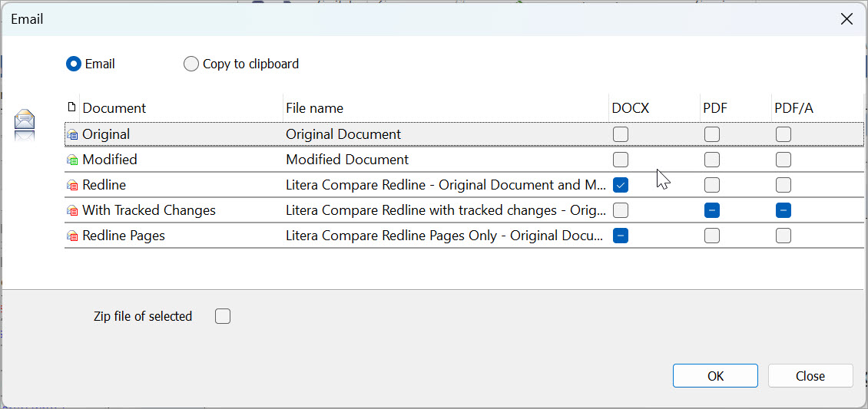Tick PDF checkbox for Original row
The image size is (868, 409).
pyautogui.click(x=712, y=134)
